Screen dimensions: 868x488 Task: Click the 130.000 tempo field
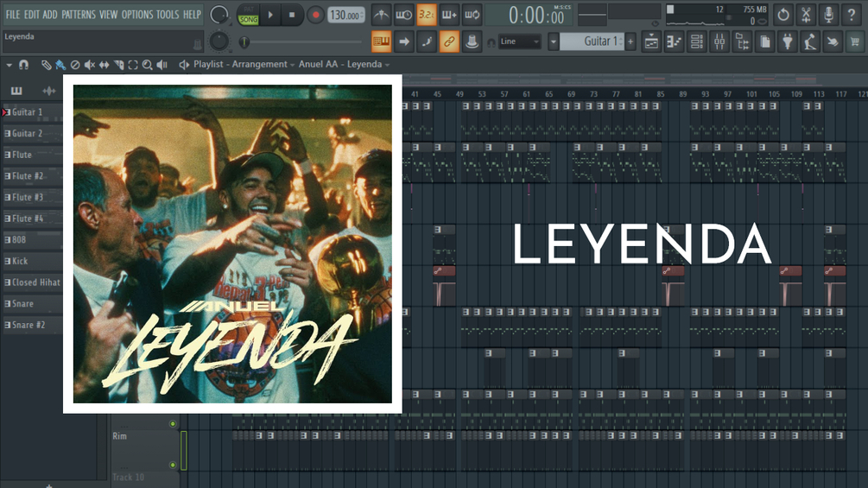pos(346,15)
